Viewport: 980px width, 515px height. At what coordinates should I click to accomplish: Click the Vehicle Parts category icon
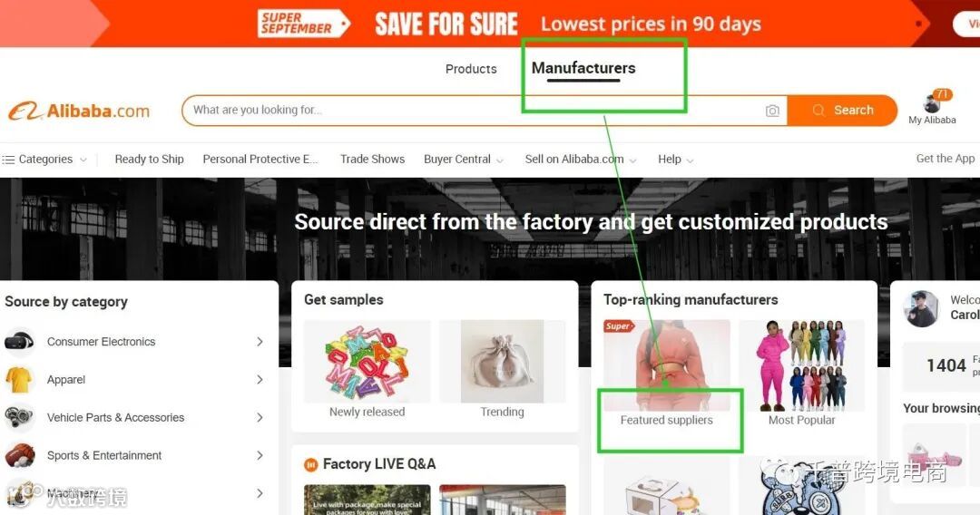(19, 417)
